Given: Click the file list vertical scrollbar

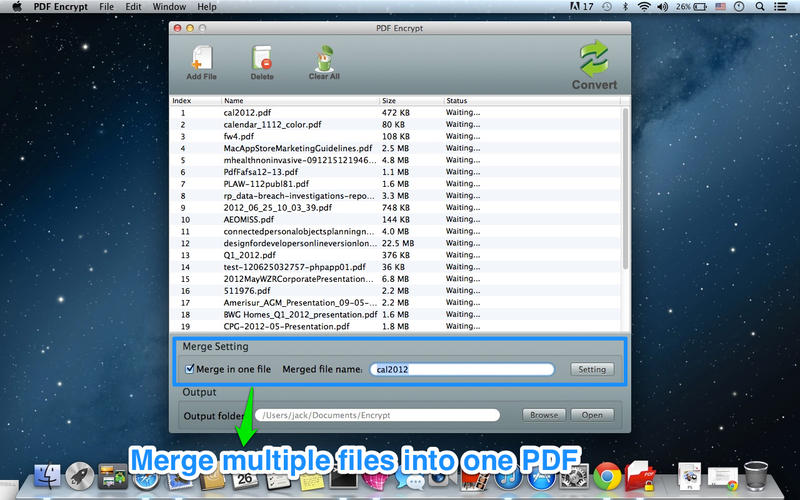Looking at the screenshot, I should pos(626,188).
